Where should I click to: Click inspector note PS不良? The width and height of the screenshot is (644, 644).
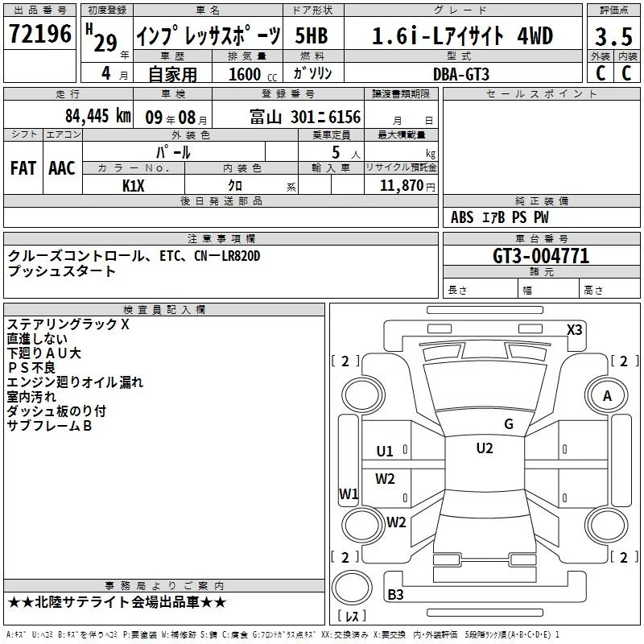click(31, 368)
